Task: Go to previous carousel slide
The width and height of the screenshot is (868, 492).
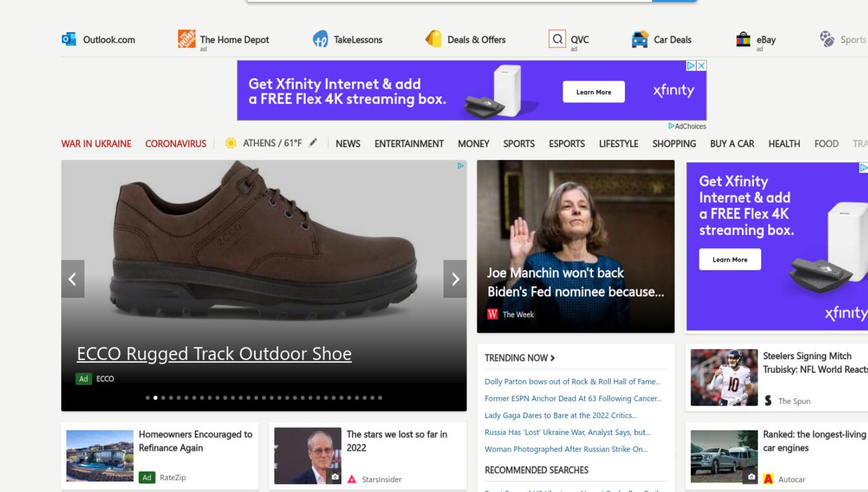Action: pyautogui.click(x=73, y=279)
